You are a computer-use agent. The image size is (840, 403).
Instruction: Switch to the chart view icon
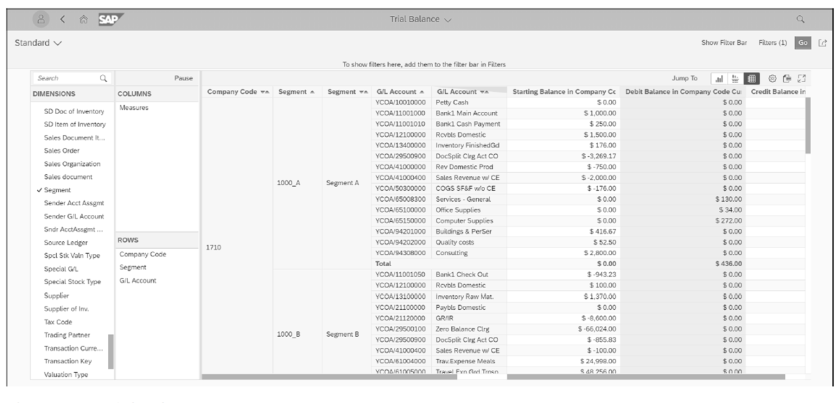coord(719,76)
